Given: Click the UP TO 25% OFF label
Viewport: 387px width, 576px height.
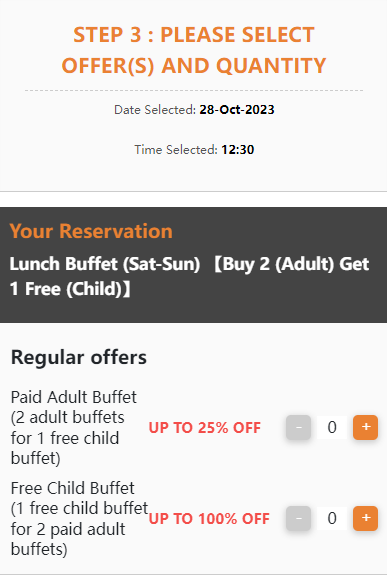Looking at the screenshot, I should (205, 428).
